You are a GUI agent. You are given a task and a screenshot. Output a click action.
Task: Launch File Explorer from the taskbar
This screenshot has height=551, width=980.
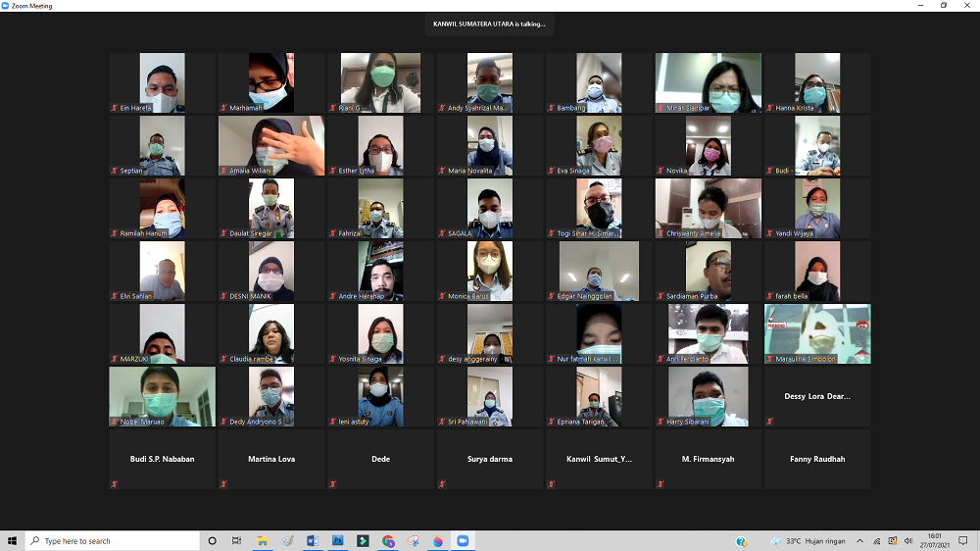pyautogui.click(x=263, y=541)
